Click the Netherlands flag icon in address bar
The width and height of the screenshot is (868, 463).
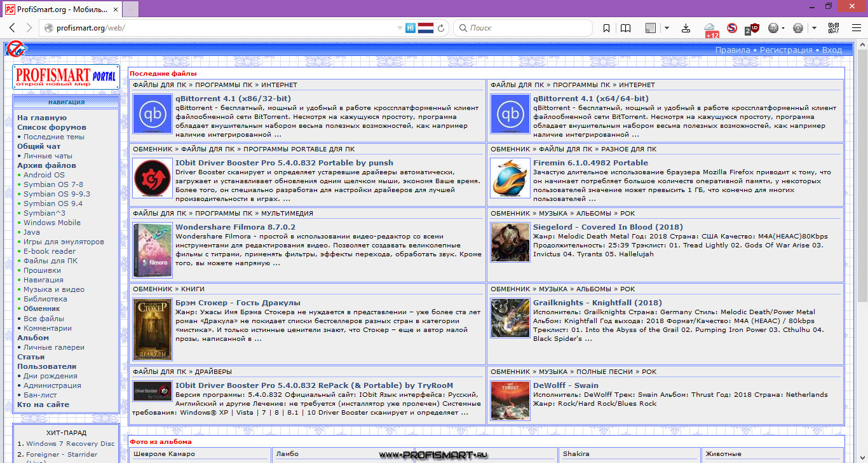[x=425, y=28]
